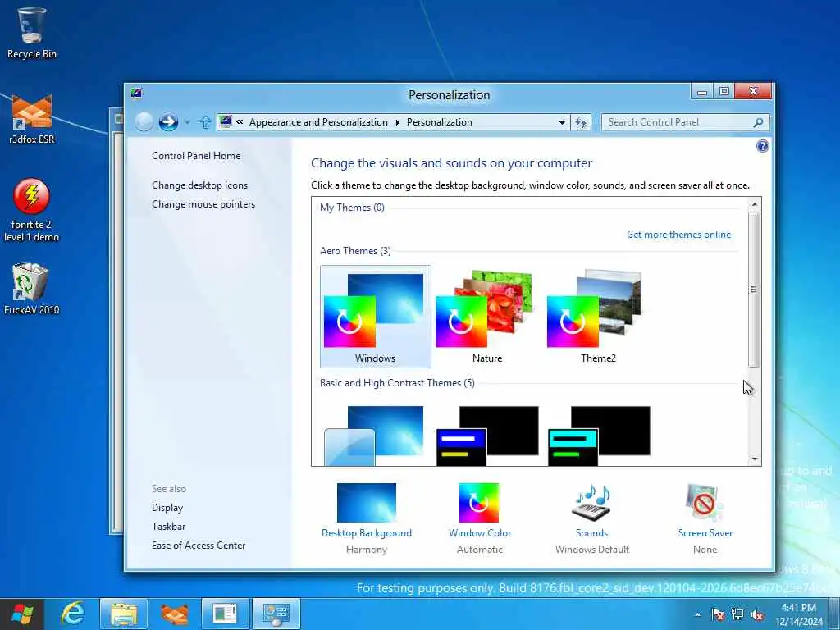The height and width of the screenshot is (630, 840).
Task: Click the Screen Saver icon
Action: coord(705,503)
